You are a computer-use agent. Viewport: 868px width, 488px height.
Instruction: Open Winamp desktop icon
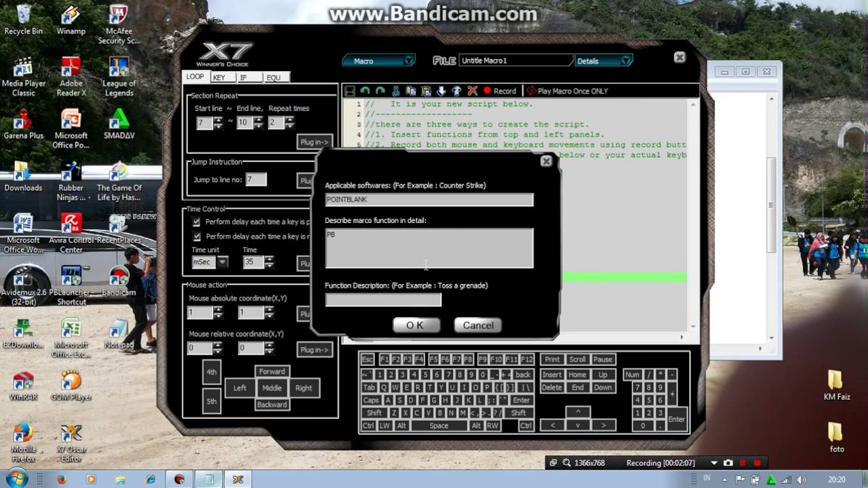point(71,20)
